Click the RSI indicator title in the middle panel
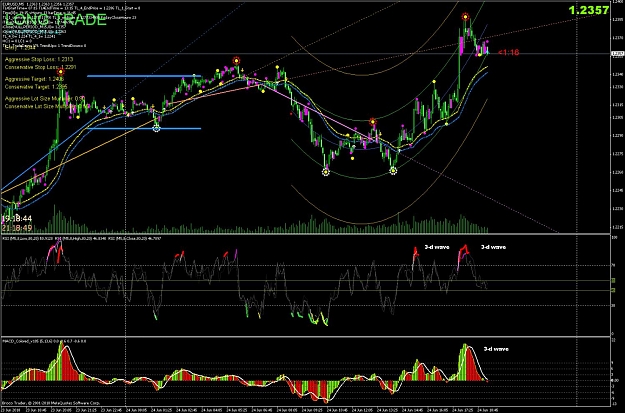Image resolution: width=625 pixels, height=413 pixels. point(84,238)
